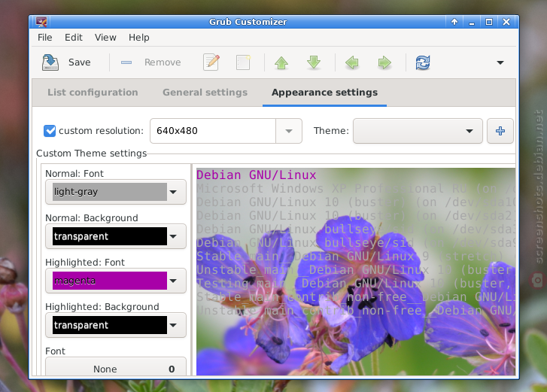547x392 pixels.
Task: Open the edit entry pencil icon
Action: click(211, 62)
